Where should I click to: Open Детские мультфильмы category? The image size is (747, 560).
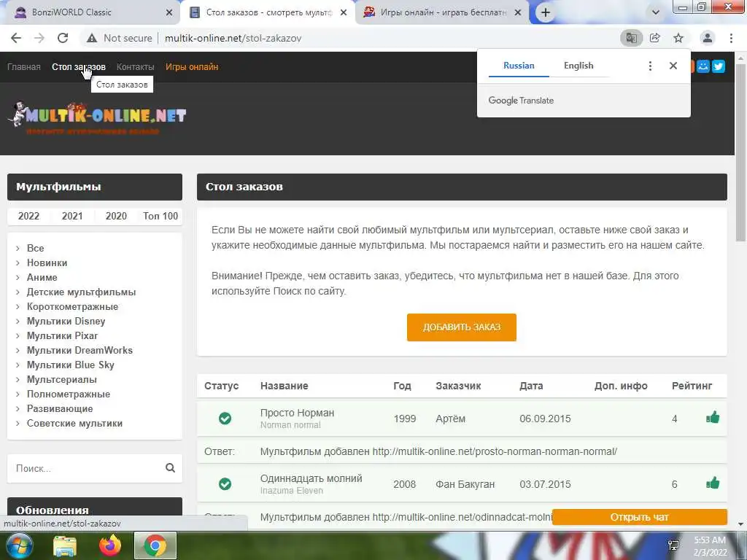[81, 292]
